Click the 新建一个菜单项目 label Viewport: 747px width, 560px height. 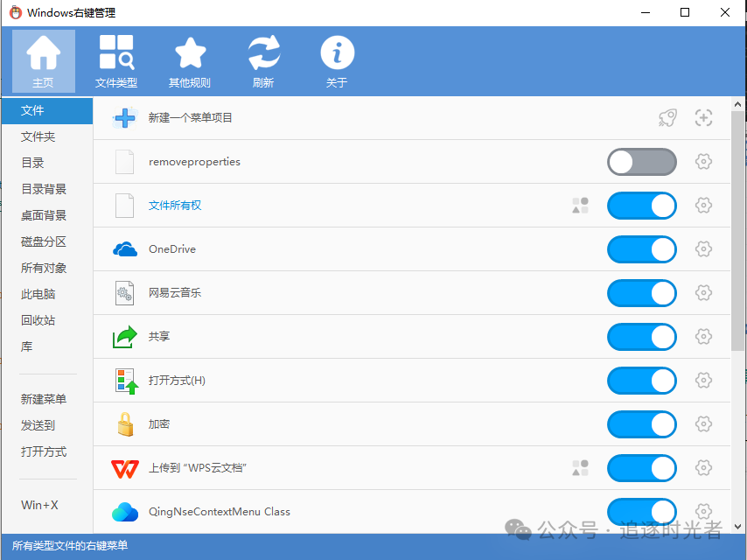pos(190,118)
